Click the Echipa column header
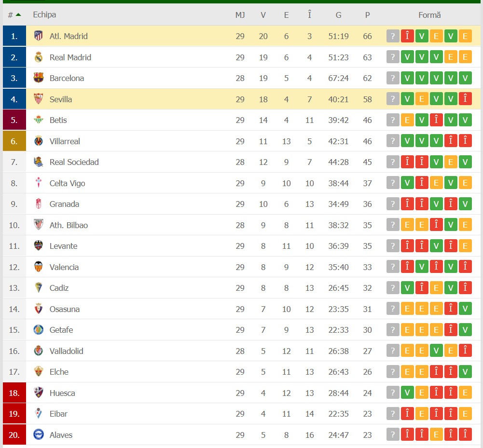The width and height of the screenshot is (483, 448). (44, 14)
